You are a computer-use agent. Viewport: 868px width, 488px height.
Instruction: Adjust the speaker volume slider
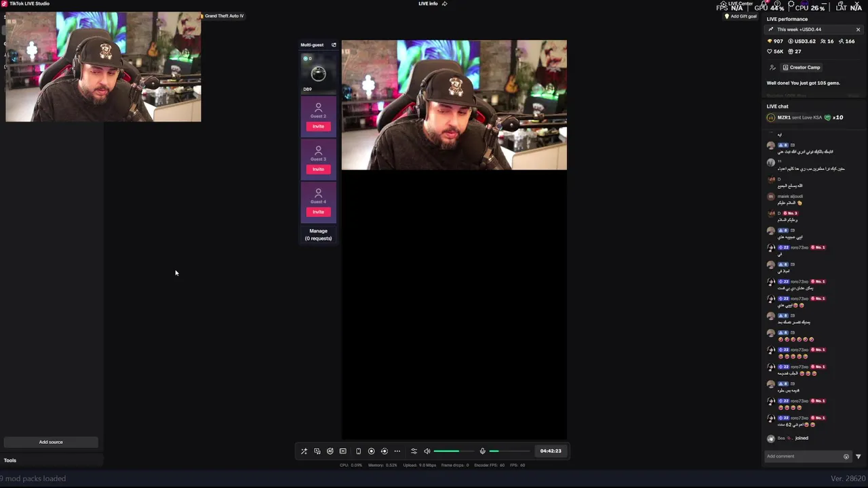pos(454,451)
